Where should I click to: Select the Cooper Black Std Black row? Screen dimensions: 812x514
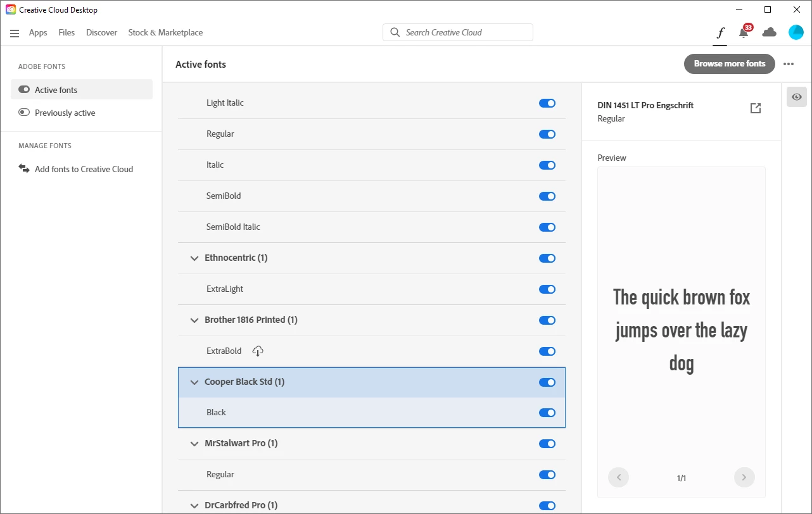pos(372,413)
